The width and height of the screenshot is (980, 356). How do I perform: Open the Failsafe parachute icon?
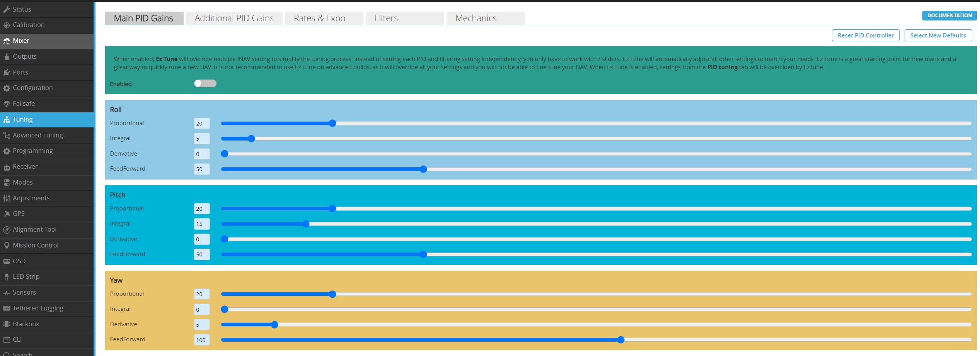pyautogui.click(x=7, y=104)
